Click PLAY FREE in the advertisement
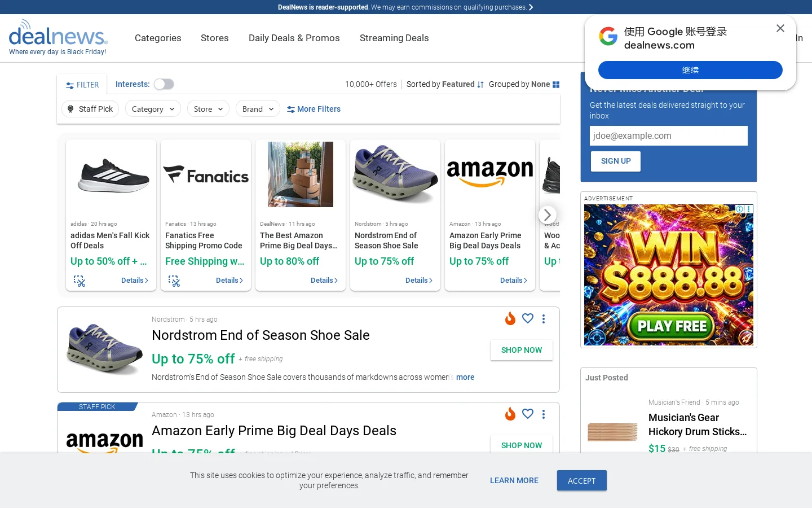This screenshot has height=508, width=812. 672,326
